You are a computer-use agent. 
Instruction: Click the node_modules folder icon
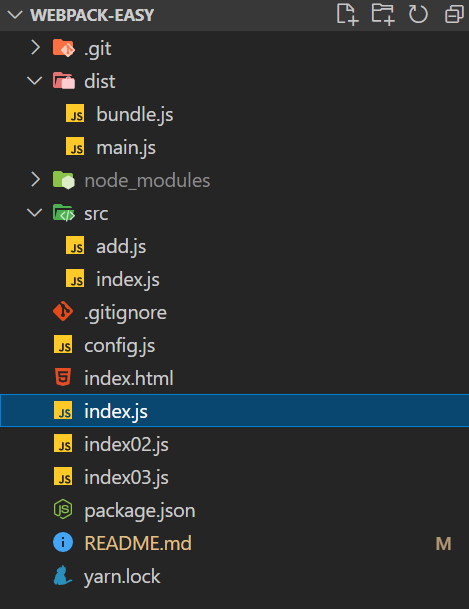(64, 180)
